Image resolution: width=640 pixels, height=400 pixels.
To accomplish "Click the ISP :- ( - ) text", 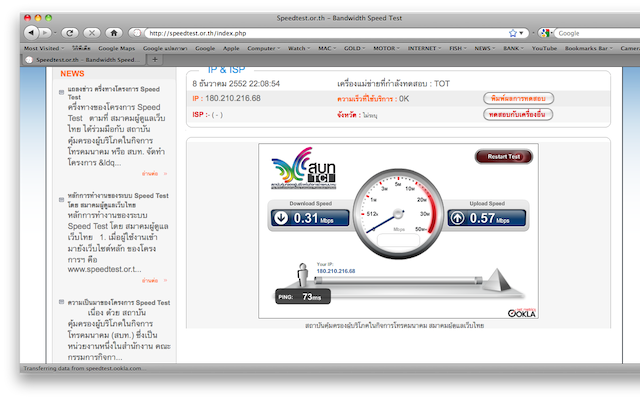I will (x=207, y=115).
